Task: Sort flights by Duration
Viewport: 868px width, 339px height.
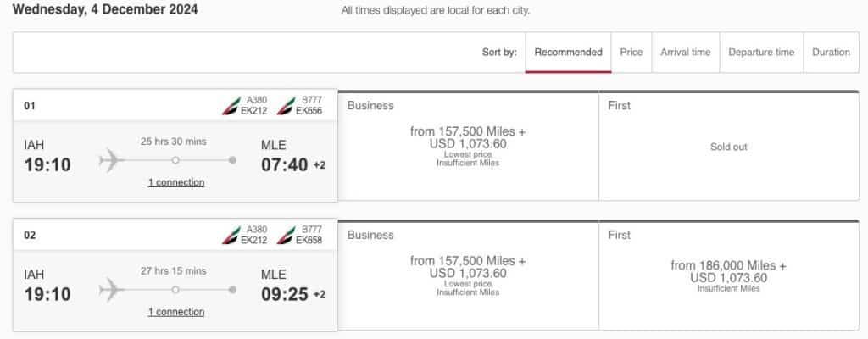Action: pyautogui.click(x=831, y=52)
